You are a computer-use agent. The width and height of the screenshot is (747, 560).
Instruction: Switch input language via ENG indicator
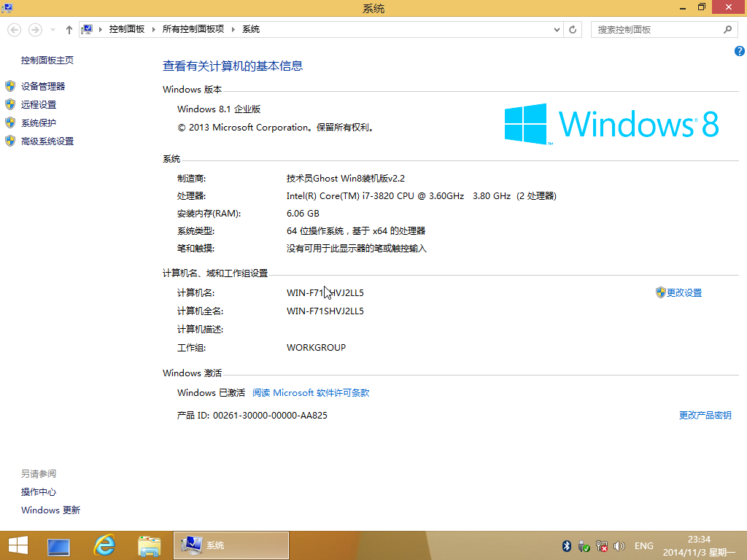click(x=644, y=546)
